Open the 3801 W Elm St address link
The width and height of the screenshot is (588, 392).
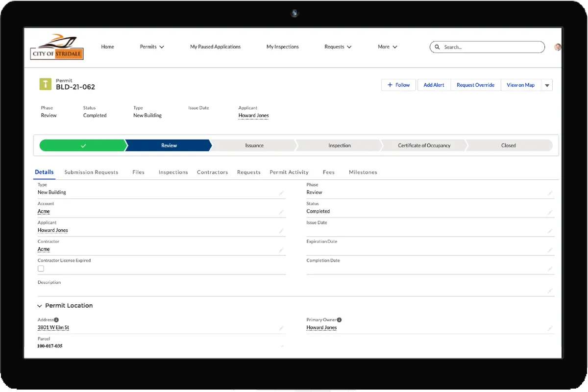point(53,328)
